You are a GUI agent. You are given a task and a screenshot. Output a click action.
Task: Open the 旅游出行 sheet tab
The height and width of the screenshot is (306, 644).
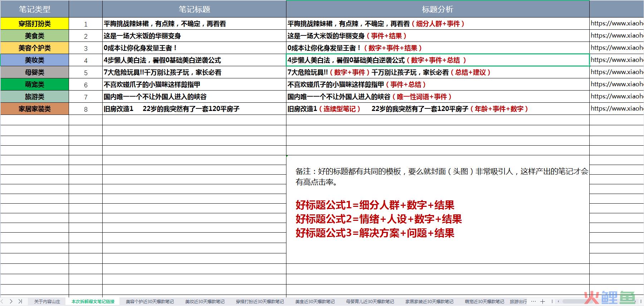click(x=518, y=301)
